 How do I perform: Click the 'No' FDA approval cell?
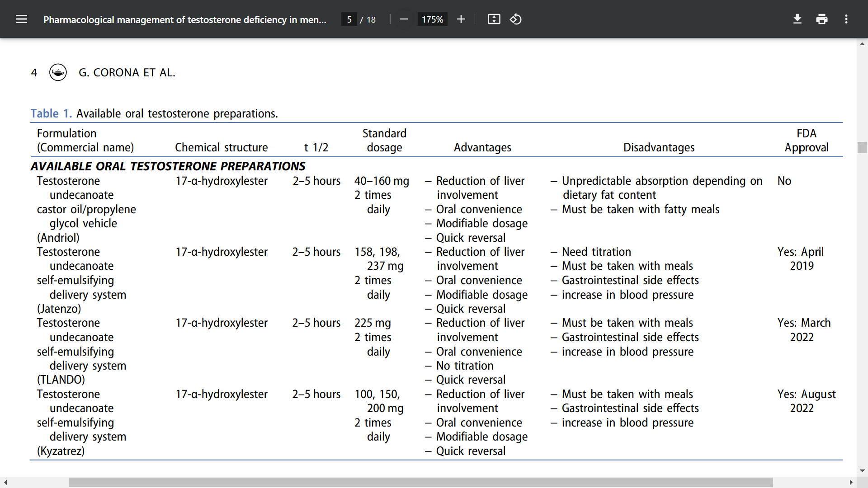click(784, 181)
